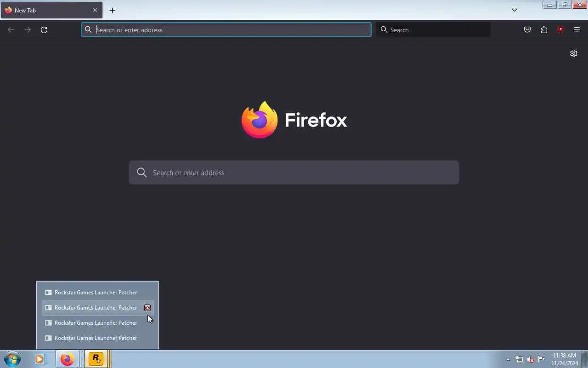This screenshot has height=368, width=588.
Task: Reload the current page
Action: 44,30
